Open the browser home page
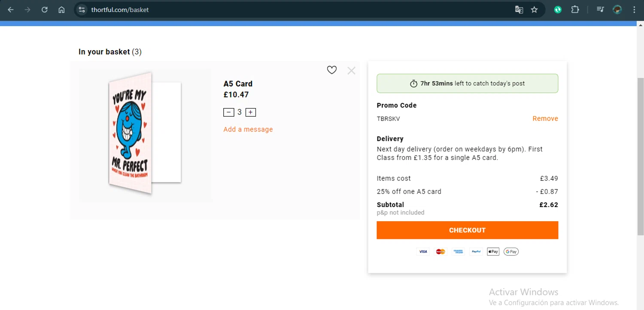Screen dimensions: 644x310 [61, 9]
